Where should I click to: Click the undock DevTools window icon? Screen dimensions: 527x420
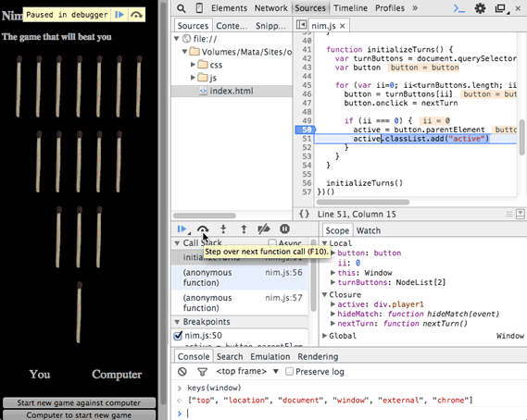coord(502,8)
